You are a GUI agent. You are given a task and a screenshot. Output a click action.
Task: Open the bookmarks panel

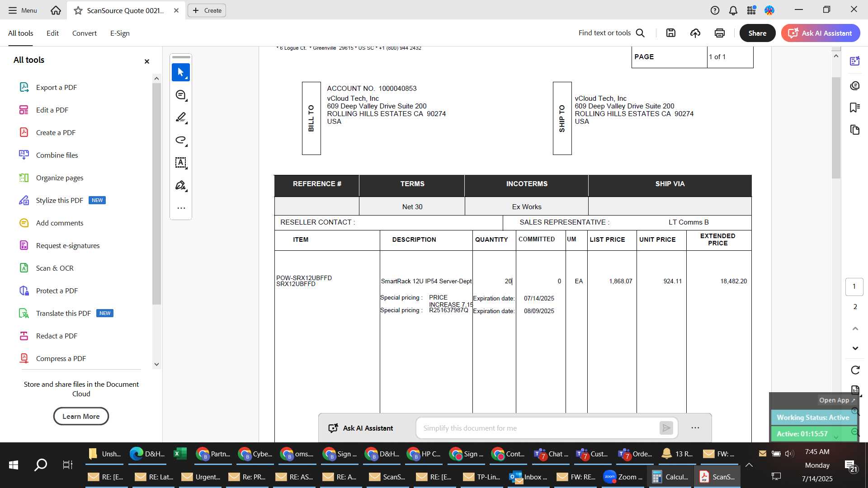854,108
